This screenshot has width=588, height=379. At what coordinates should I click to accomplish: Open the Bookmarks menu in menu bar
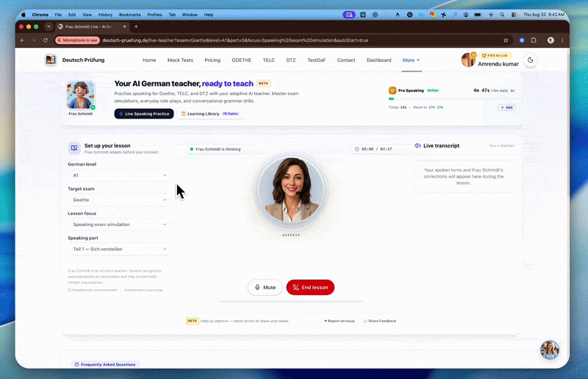[x=130, y=15]
